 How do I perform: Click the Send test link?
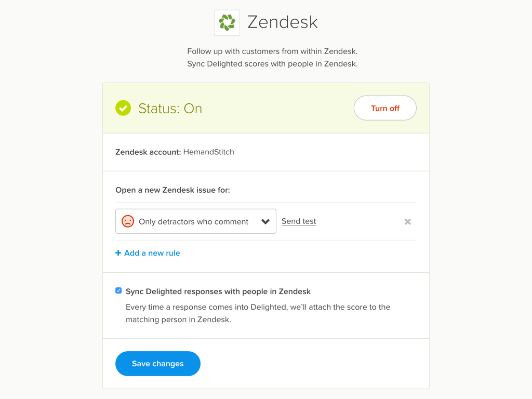pos(299,221)
